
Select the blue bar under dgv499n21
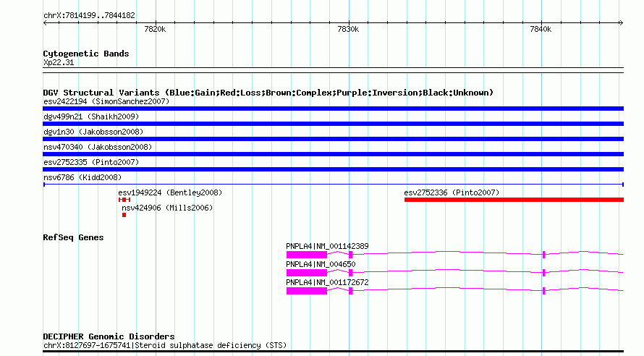point(333,124)
